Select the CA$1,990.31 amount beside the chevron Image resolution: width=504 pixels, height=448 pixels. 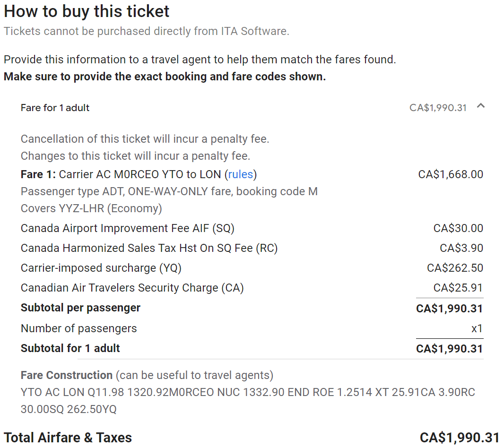[438, 108]
